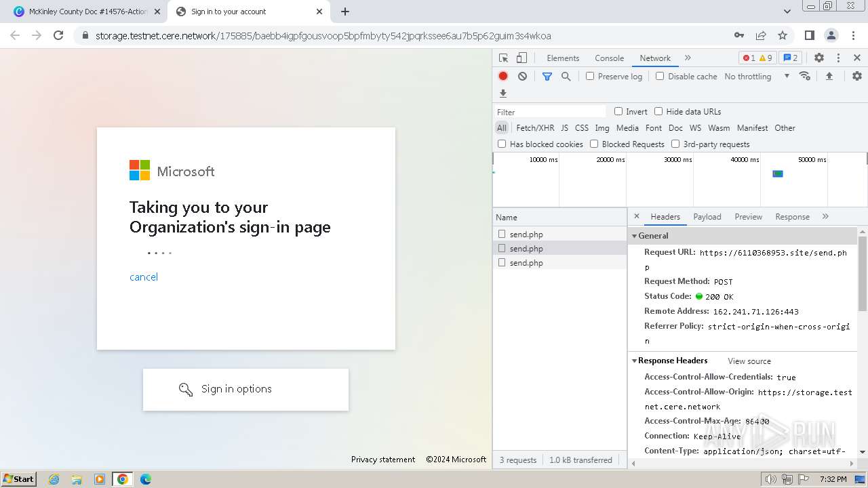Click the cancel link on sign-in card
868x488 pixels.
coord(144,277)
